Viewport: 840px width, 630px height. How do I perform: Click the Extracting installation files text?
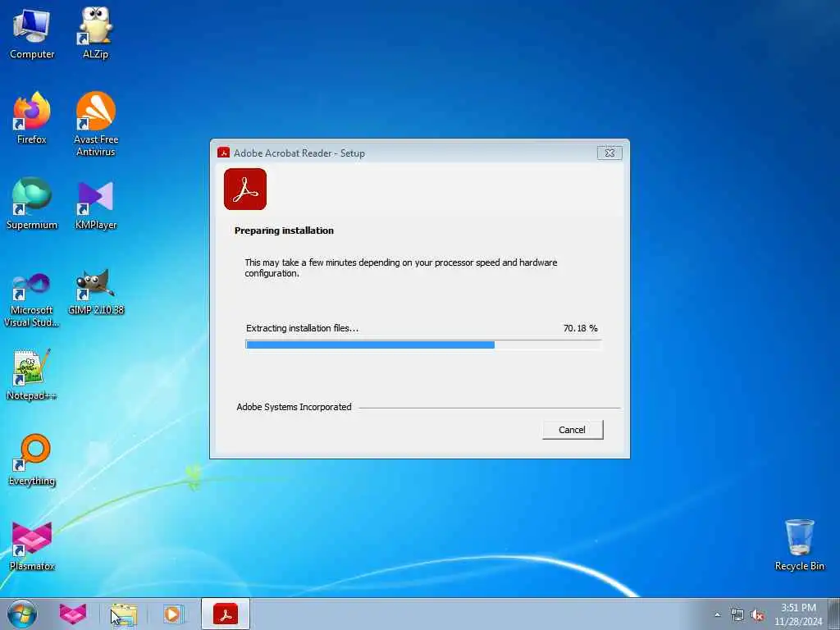pyautogui.click(x=302, y=328)
